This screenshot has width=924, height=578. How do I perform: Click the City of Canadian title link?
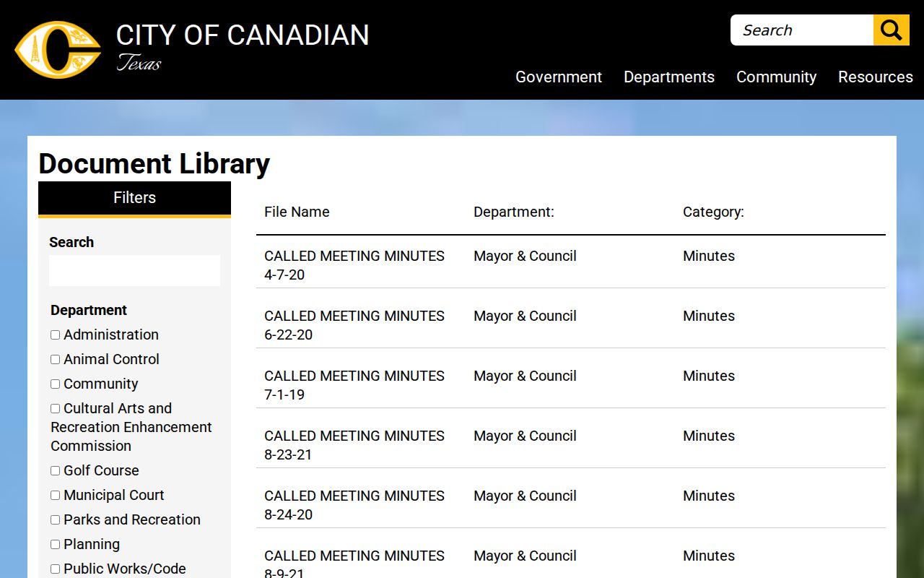[x=243, y=35]
